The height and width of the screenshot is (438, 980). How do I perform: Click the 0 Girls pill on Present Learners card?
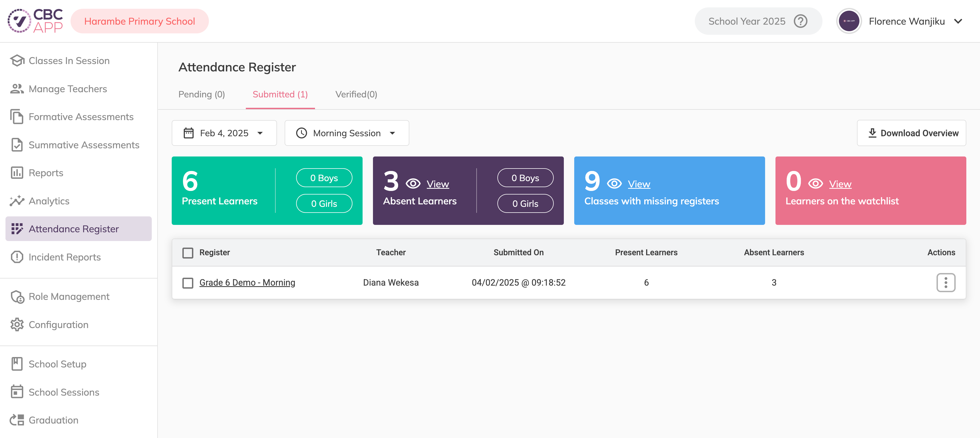click(x=324, y=203)
